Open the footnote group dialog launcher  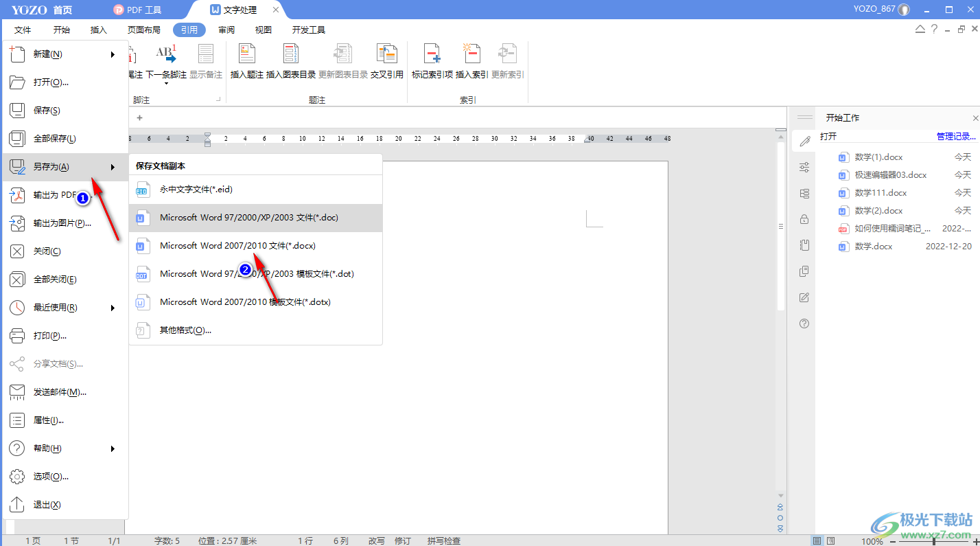pos(219,100)
